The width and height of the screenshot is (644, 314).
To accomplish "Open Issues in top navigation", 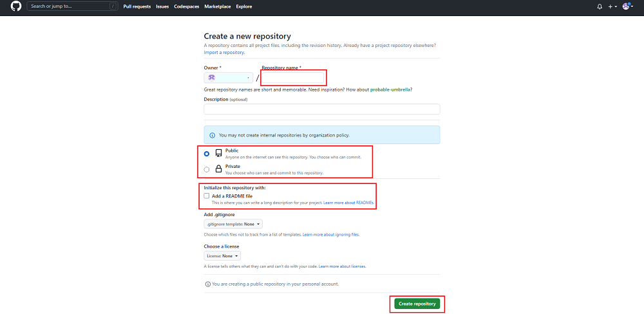I will 162,6.
